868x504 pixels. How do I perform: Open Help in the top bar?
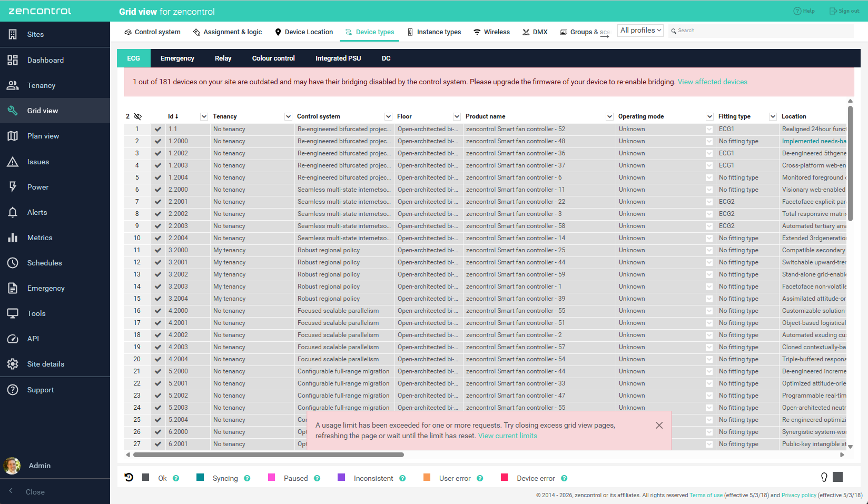point(804,11)
